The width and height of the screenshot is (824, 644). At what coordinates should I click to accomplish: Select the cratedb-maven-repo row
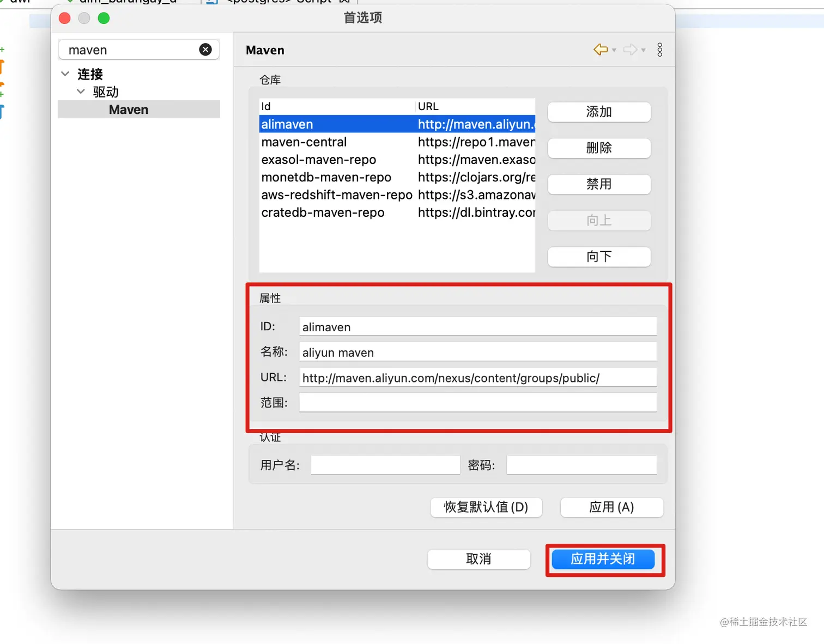point(397,212)
